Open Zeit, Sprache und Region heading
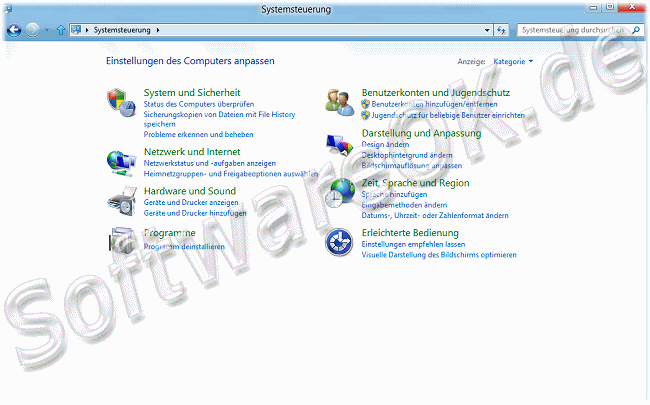 [415, 183]
